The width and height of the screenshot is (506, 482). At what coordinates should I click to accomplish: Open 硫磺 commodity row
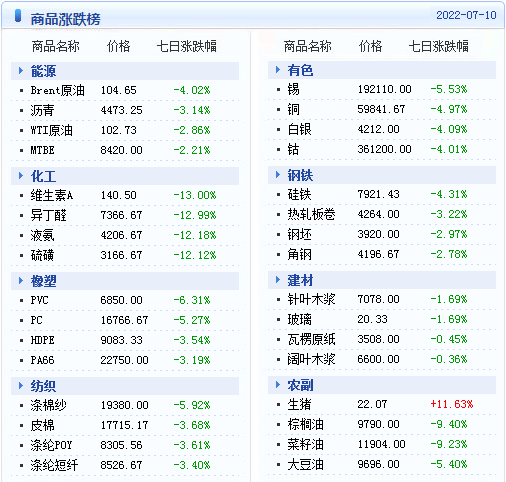click(x=125, y=255)
